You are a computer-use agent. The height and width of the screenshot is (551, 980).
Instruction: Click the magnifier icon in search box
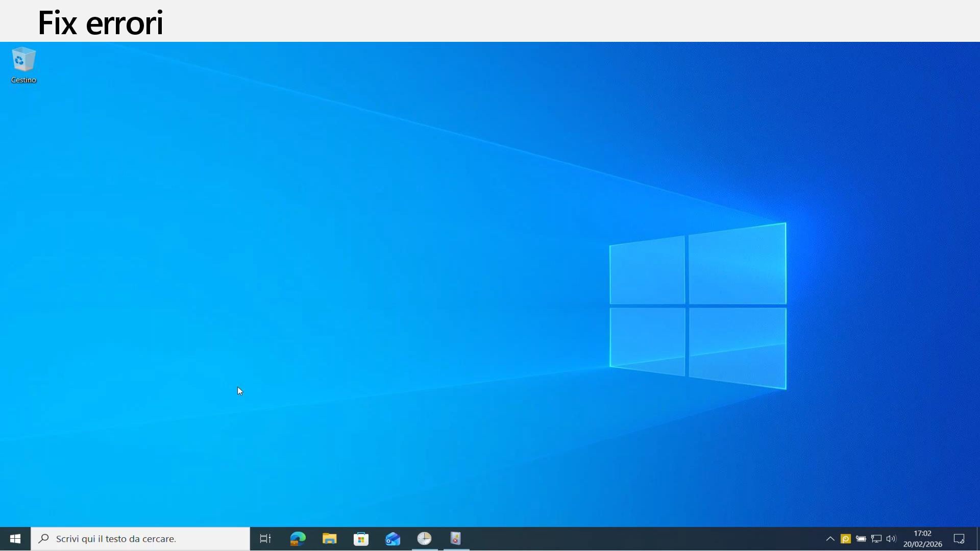(x=44, y=539)
